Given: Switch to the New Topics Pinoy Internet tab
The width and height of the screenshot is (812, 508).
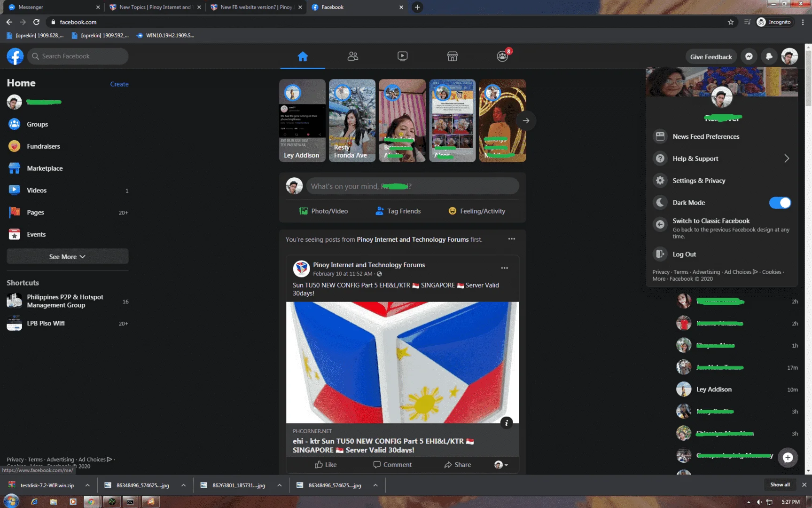Looking at the screenshot, I should (154, 7).
